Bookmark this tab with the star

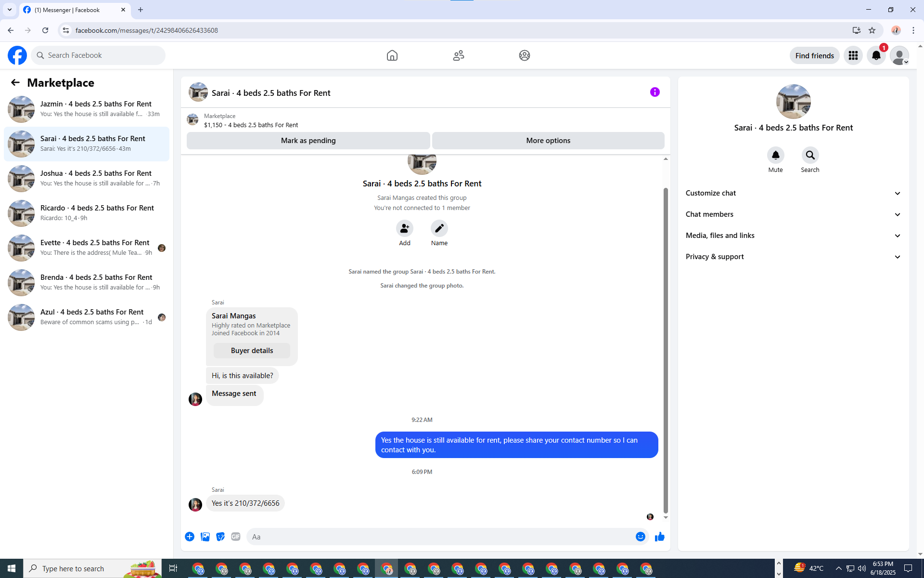[872, 30]
